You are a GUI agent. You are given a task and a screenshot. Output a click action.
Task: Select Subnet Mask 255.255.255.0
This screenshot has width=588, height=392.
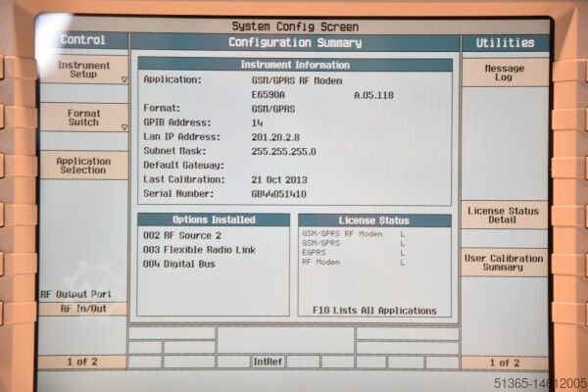coord(283,152)
